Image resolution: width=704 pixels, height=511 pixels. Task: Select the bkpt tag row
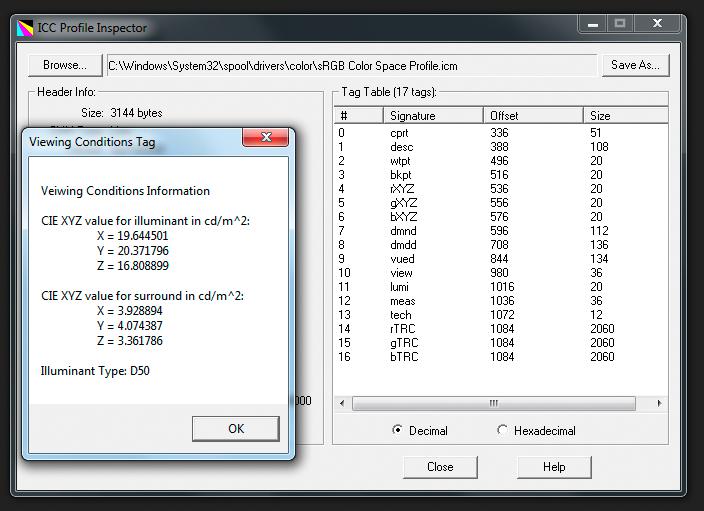pos(501,175)
